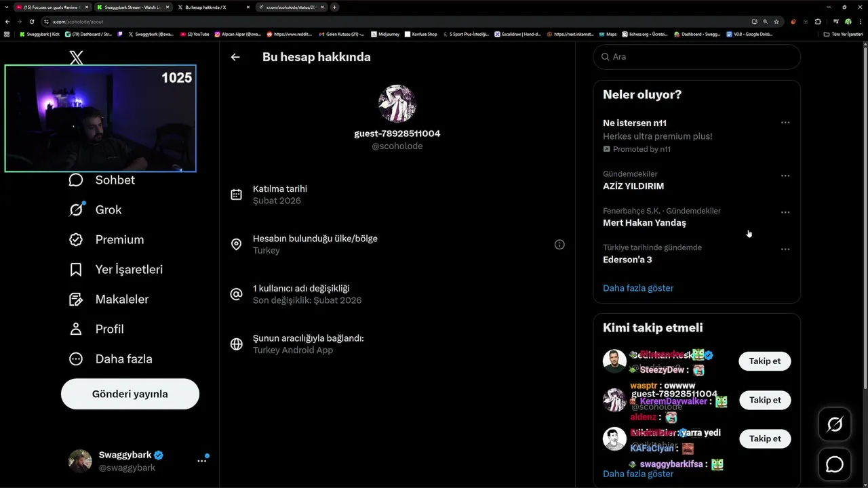This screenshot has height=488, width=868.
Task: Click Takip et beside guest-78928511004 suggestion
Action: click(765, 400)
